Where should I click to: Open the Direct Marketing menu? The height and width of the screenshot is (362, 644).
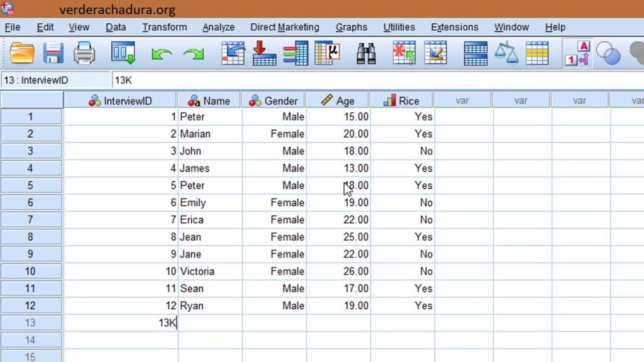coord(285,27)
